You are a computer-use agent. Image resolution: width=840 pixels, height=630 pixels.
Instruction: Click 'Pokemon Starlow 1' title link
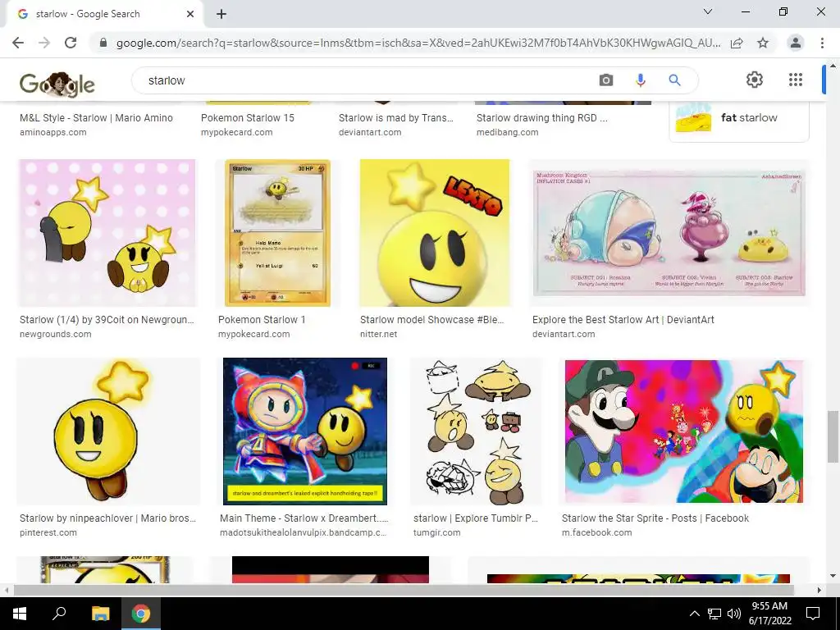coord(262,320)
